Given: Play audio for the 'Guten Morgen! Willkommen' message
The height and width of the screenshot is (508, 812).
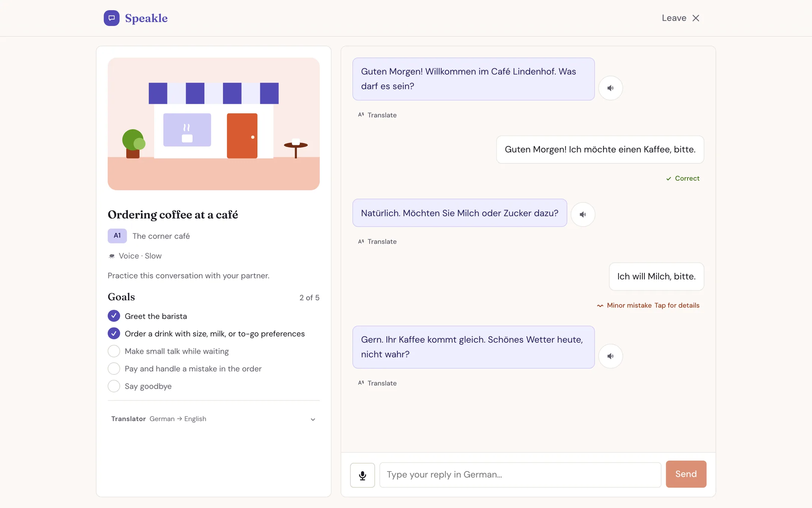Looking at the screenshot, I should tap(611, 88).
